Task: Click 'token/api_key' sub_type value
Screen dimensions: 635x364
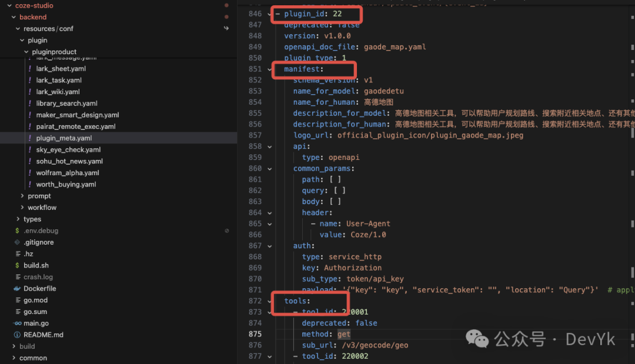Action: click(375, 279)
